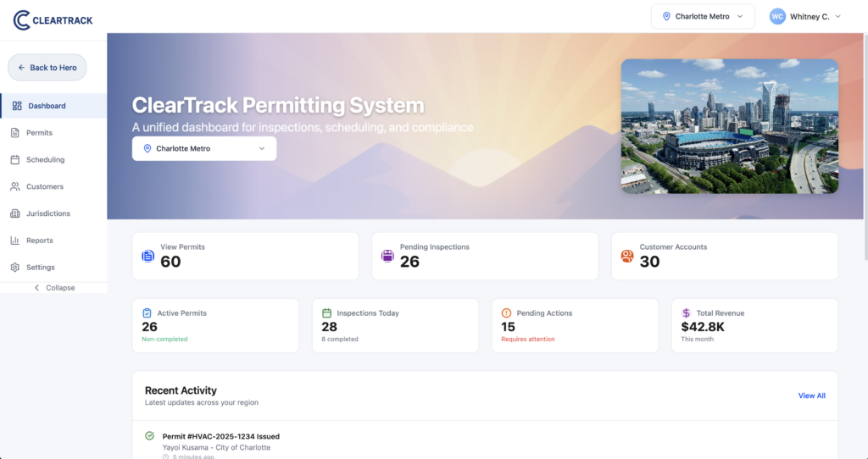Click the Scheduling calendar icon in sidebar
The height and width of the screenshot is (459, 868).
[x=15, y=160]
